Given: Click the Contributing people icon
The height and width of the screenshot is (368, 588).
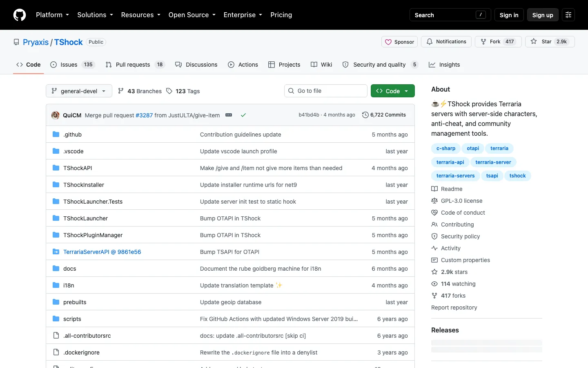Looking at the screenshot, I should [434, 224].
